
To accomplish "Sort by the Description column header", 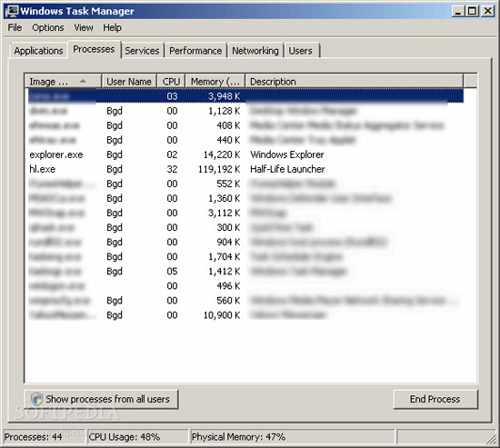I will [x=354, y=81].
